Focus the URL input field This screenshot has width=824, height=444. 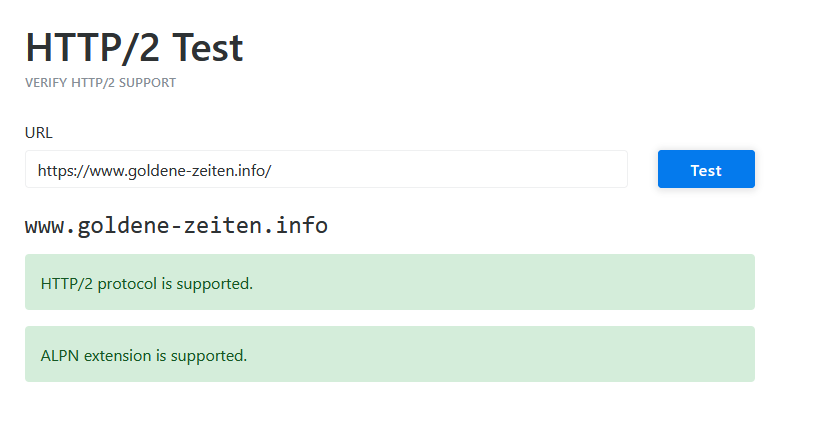(326, 170)
